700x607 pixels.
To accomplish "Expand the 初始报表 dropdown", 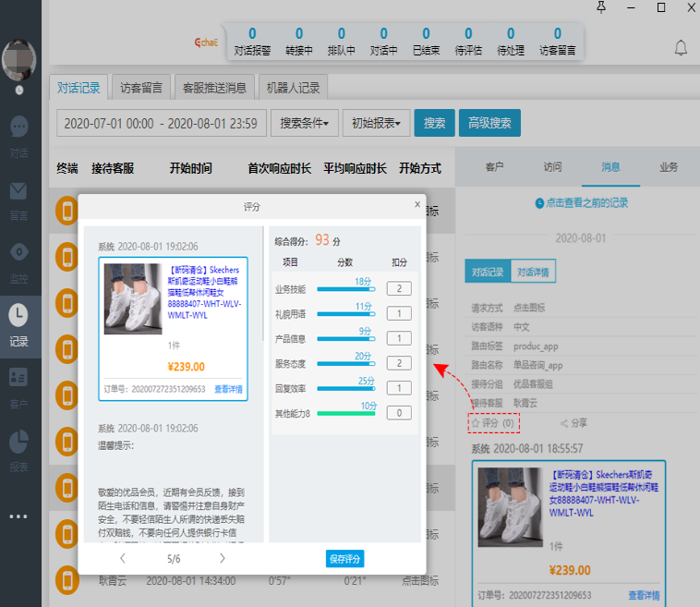I will pos(376,123).
